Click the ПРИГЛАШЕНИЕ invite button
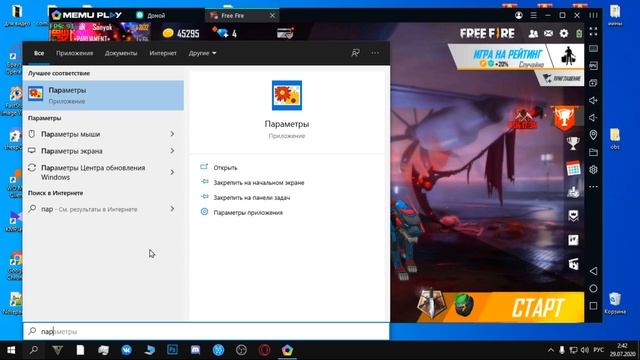The height and width of the screenshot is (360, 640). point(561,78)
